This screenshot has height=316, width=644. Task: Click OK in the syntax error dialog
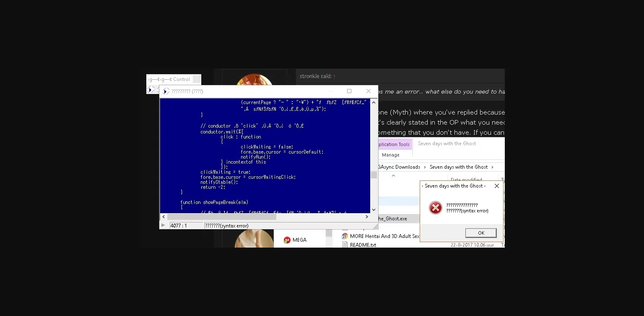pos(480,233)
